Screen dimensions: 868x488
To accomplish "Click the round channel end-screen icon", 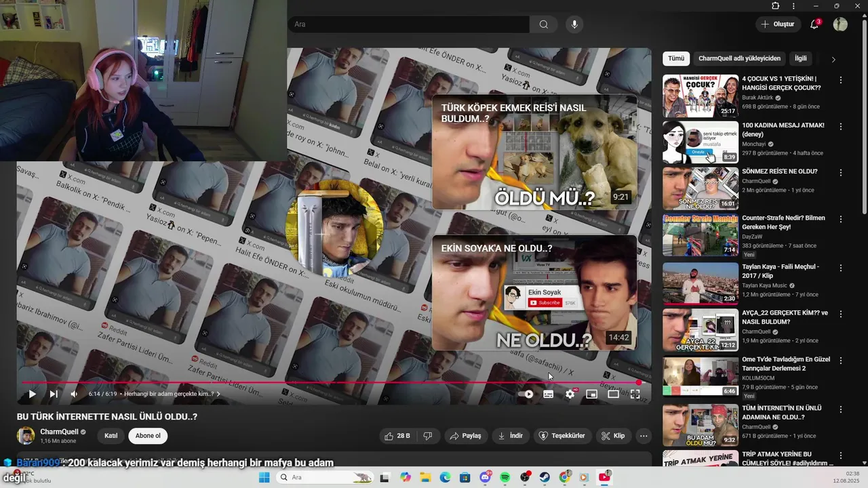I will [x=334, y=229].
